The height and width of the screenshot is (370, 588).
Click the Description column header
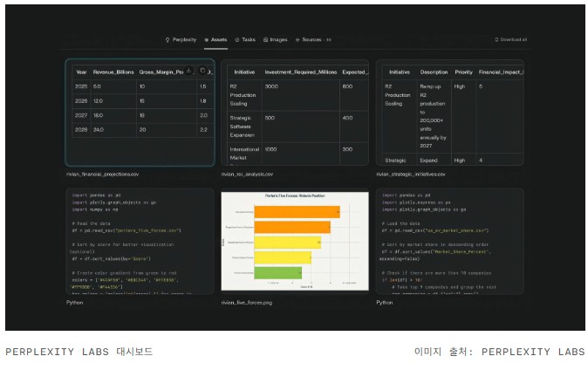point(434,72)
